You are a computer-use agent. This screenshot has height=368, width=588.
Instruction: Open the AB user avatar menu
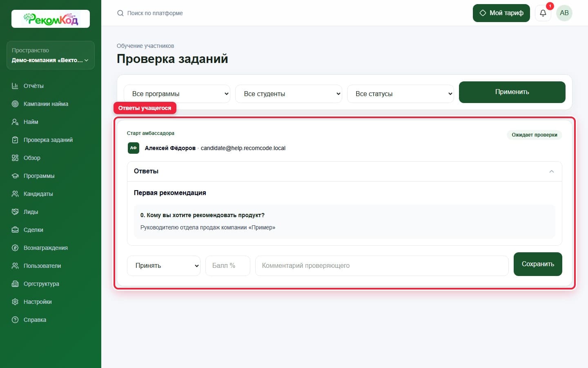click(x=564, y=13)
